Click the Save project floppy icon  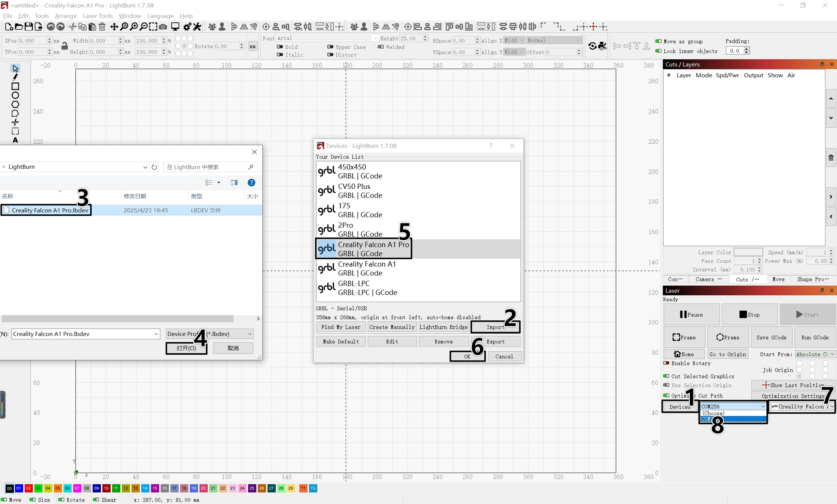tap(28, 27)
